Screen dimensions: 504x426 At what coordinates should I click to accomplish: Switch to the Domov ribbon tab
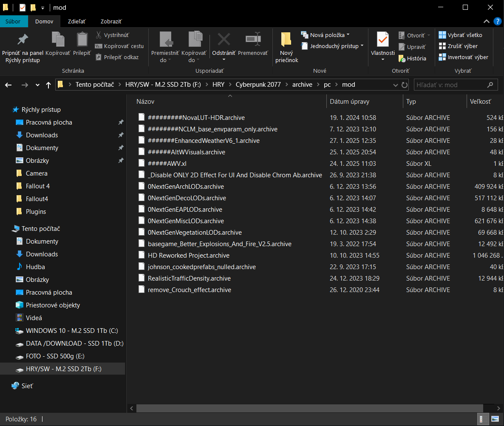[44, 22]
